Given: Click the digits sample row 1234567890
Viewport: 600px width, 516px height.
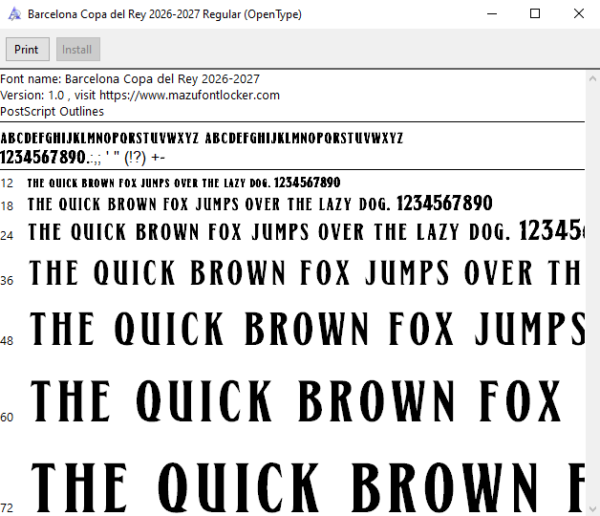Looking at the screenshot, I should pyautogui.click(x=83, y=157).
